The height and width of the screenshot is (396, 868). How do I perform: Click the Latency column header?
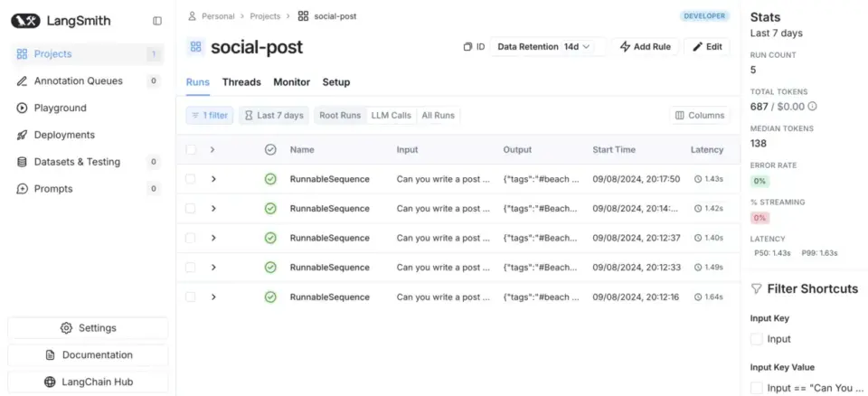[x=707, y=149]
